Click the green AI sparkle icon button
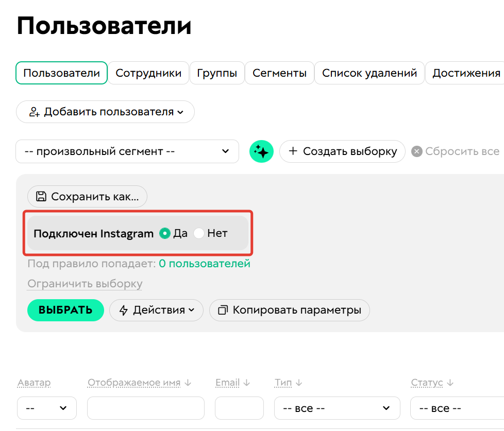 pyautogui.click(x=261, y=151)
